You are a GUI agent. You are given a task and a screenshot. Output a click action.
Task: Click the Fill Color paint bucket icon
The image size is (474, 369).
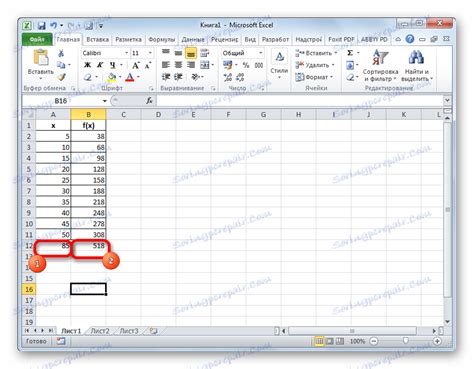pos(112,77)
